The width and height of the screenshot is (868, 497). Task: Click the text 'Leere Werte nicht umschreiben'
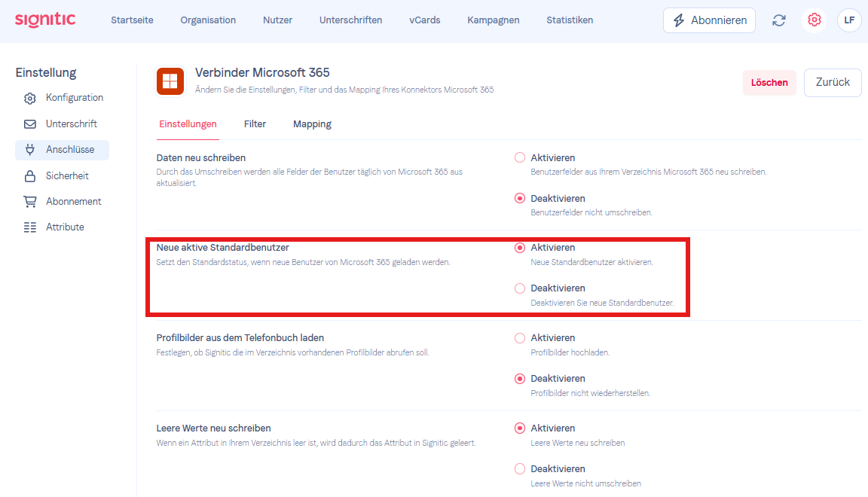[585, 483]
